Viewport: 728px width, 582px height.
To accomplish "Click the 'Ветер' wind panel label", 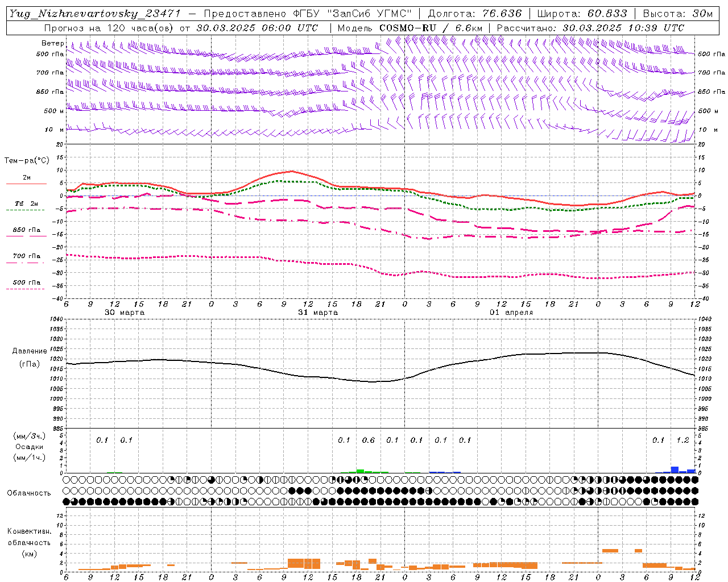I will (x=53, y=43).
